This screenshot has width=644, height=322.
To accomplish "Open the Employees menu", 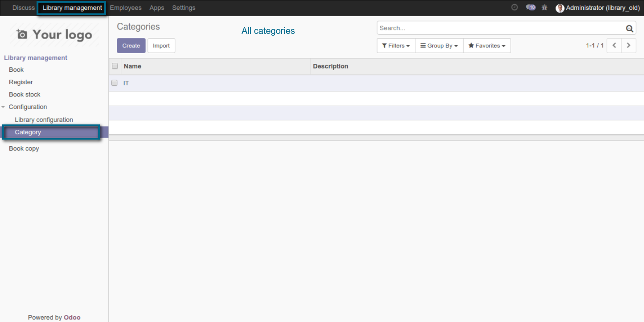I will (126, 8).
